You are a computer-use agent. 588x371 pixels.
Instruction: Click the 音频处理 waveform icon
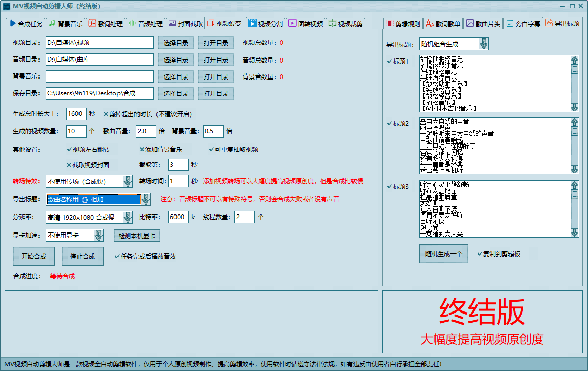tap(132, 24)
